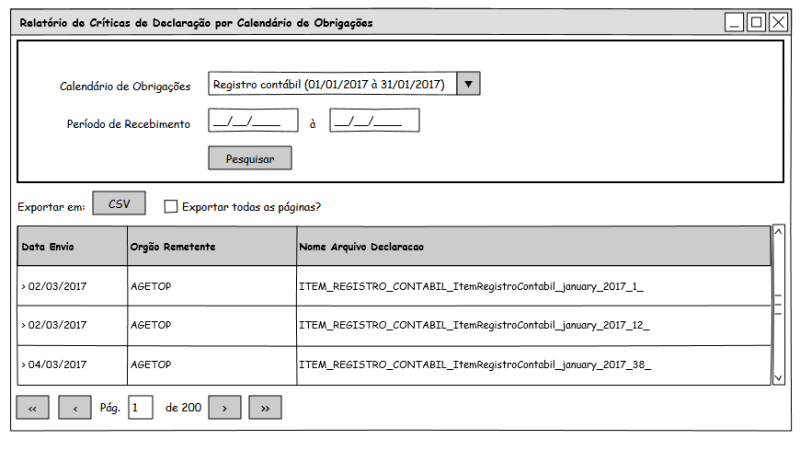
Task: Focus the start date Período de Recebimento field
Action: click(x=253, y=121)
